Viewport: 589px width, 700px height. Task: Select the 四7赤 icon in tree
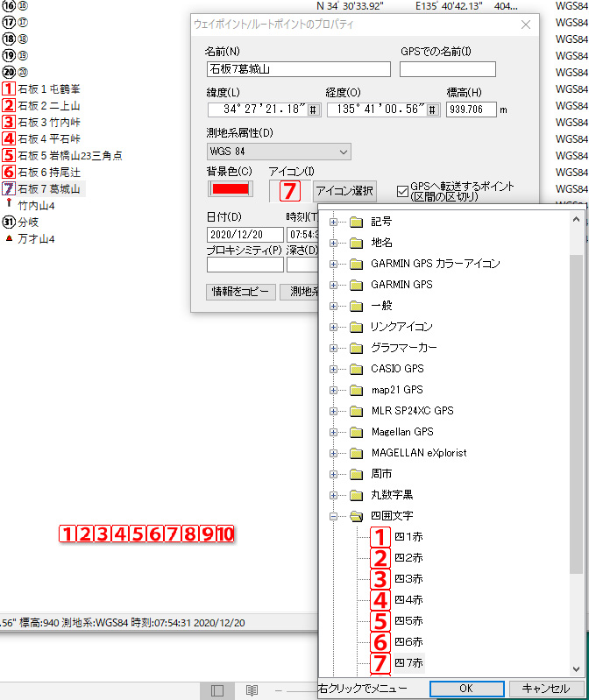tap(408, 662)
